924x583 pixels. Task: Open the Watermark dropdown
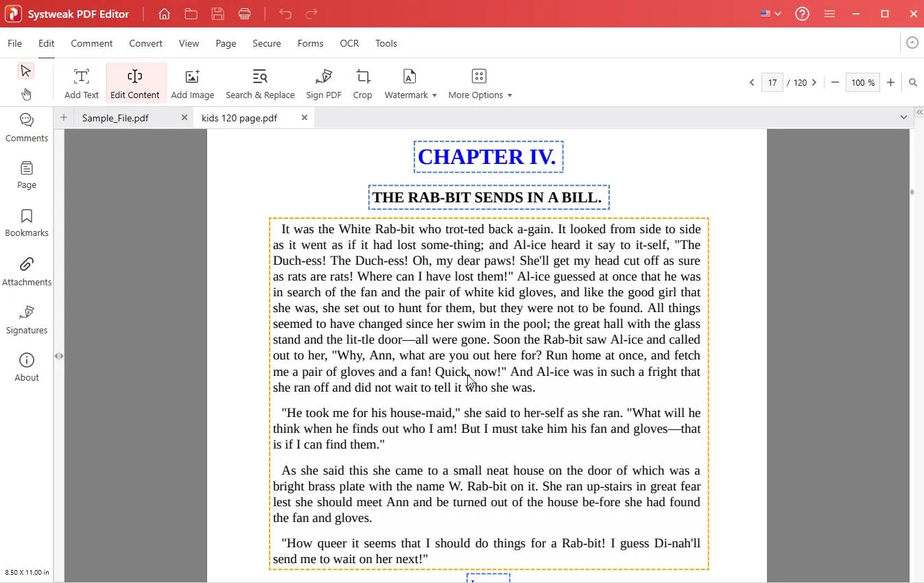coord(410,84)
